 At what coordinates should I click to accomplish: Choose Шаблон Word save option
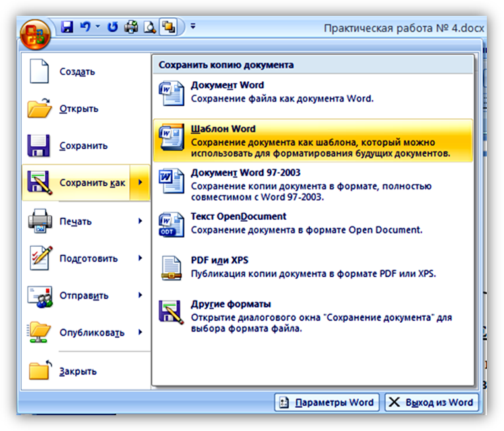313,140
